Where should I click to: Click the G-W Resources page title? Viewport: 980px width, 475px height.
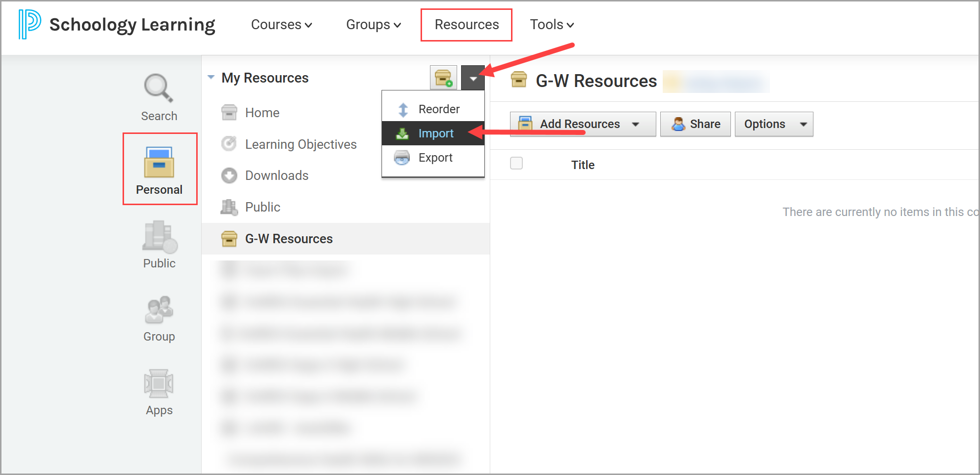[x=597, y=81]
